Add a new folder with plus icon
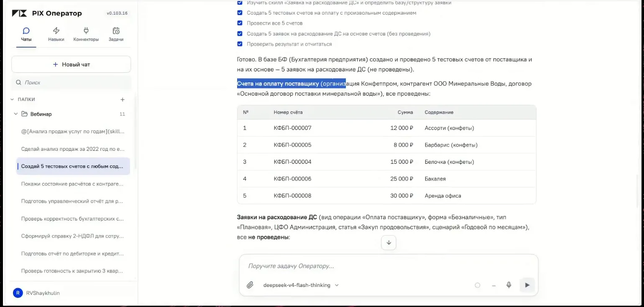The width and height of the screenshot is (644, 307). click(123, 99)
